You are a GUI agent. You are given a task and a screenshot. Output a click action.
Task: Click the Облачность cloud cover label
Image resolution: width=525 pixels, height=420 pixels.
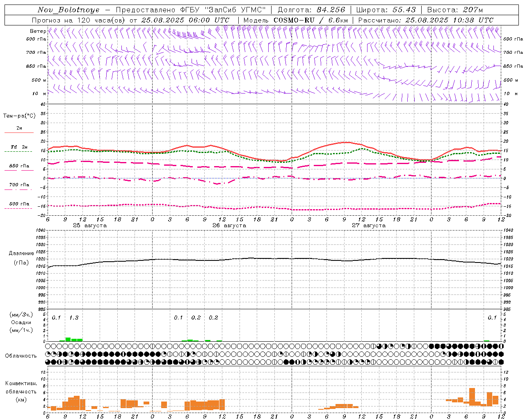[21, 356]
